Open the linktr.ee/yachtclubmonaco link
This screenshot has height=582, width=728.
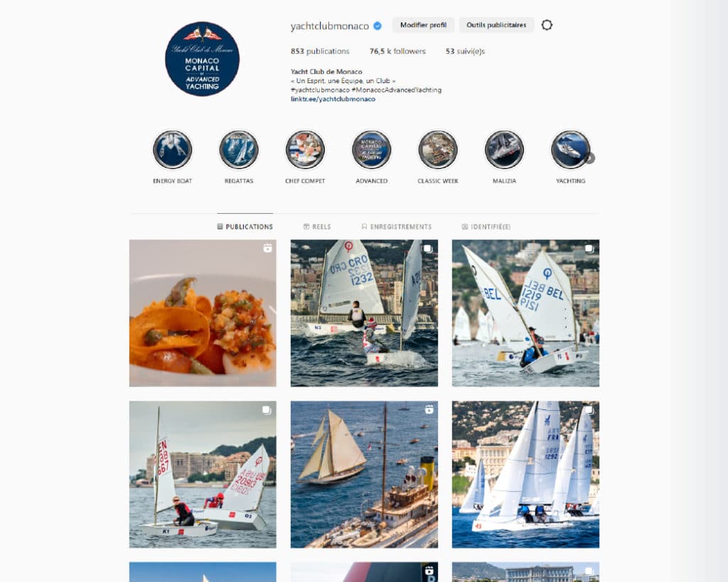[333, 99]
